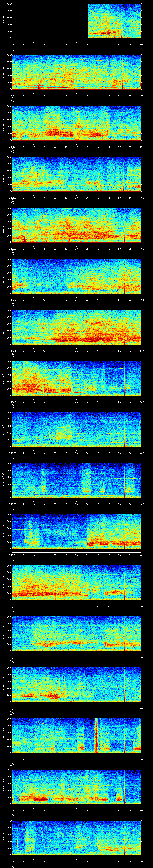
Task: Click the spectrogram panel starting at 10:22:00
Action: click(x=77, y=685)
